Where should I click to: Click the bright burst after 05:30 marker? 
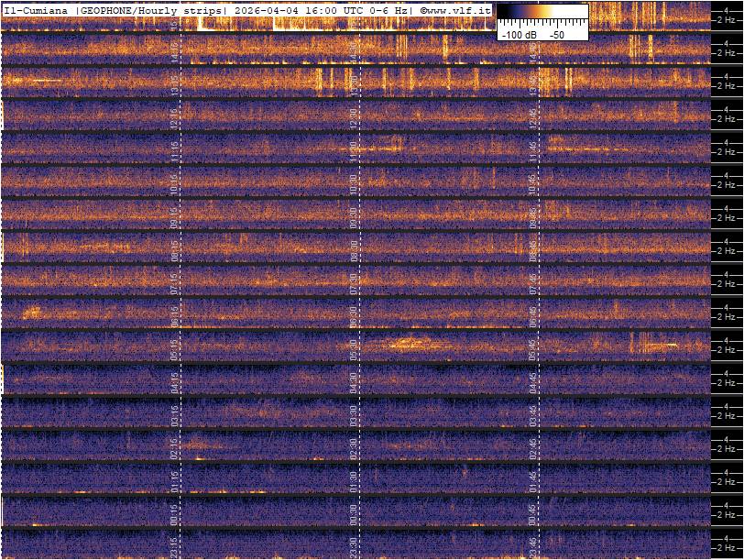410,345
